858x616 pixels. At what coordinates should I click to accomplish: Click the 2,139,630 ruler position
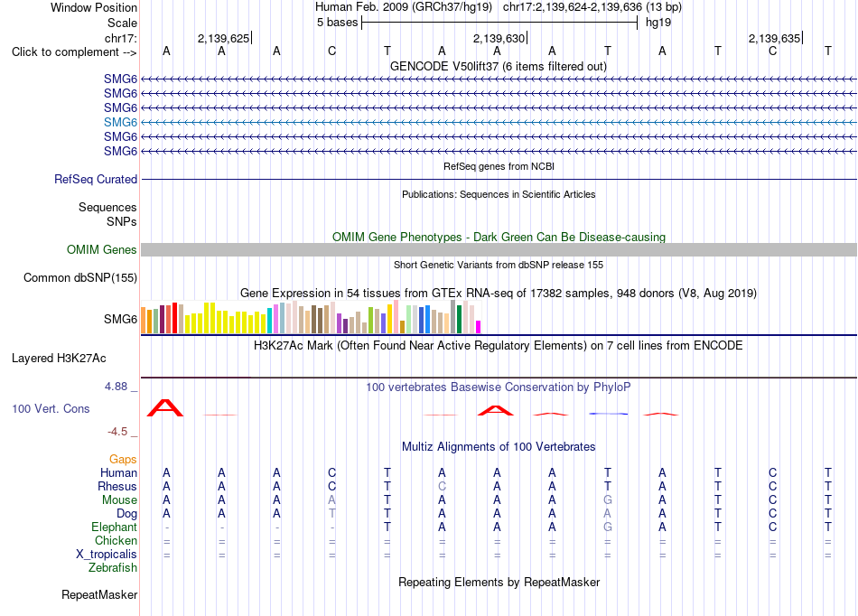coord(499,38)
